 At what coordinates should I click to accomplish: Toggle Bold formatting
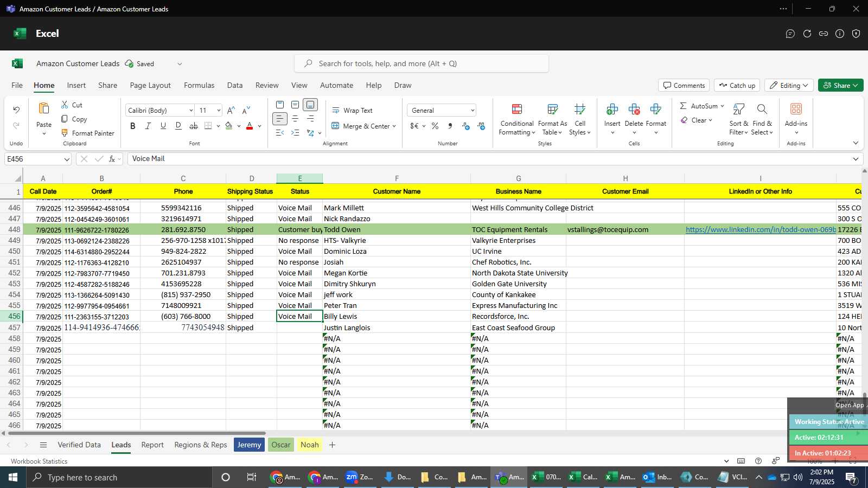[x=133, y=126]
